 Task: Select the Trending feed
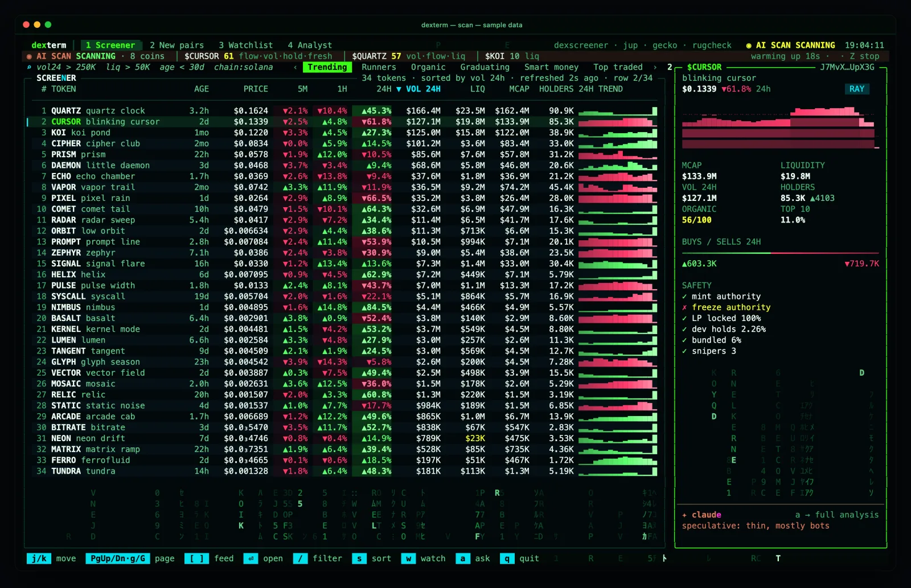coord(327,67)
